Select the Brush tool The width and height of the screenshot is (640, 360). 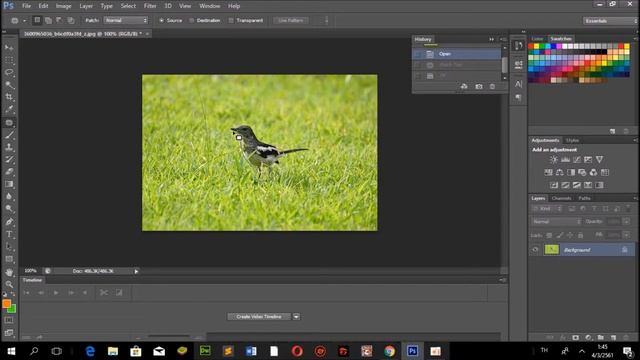point(9,135)
